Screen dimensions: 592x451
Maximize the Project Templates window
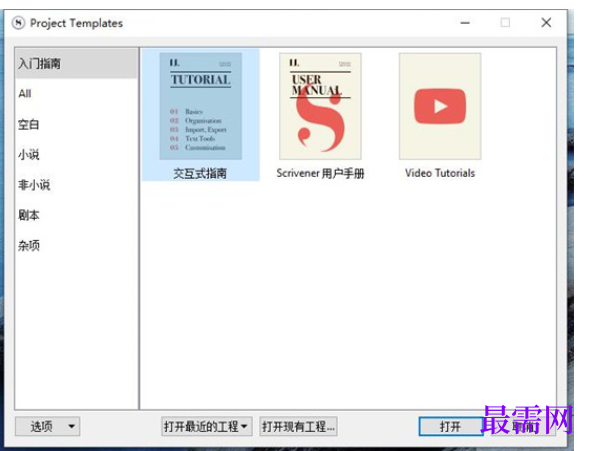coord(505,23)
